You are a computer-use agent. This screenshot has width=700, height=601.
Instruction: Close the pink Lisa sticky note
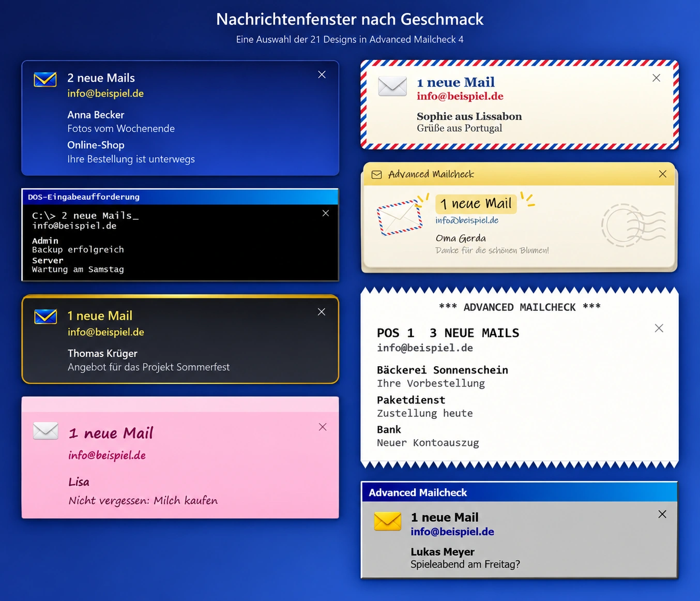[x=323, y=427]
